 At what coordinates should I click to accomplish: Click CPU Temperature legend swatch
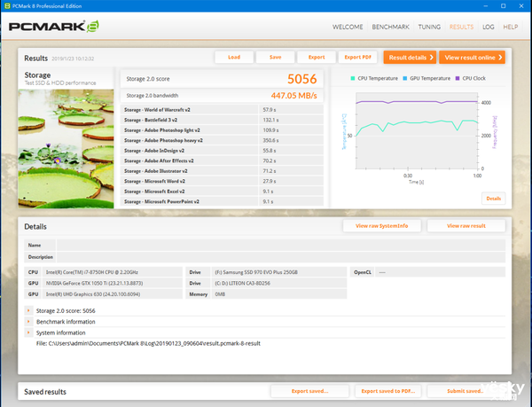353,78
